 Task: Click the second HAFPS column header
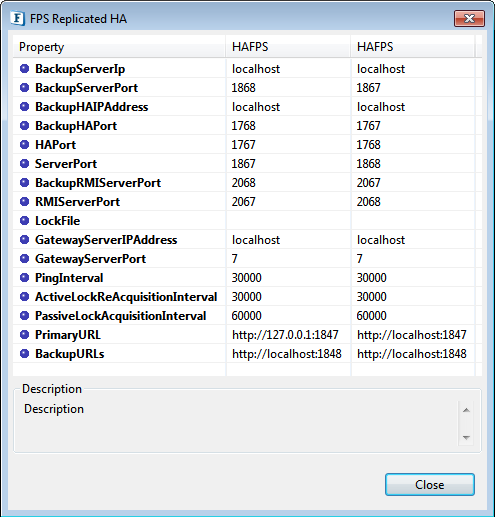(x=413, y=47)
